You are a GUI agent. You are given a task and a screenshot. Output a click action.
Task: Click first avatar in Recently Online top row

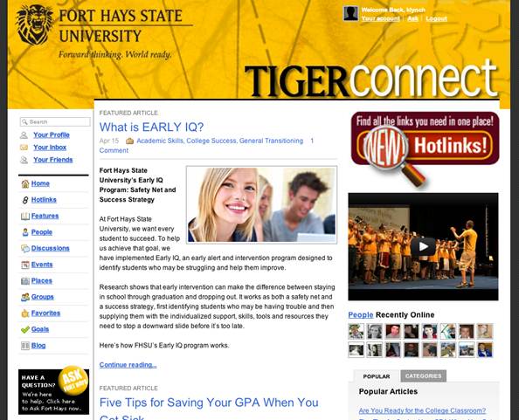coord(356,331)
